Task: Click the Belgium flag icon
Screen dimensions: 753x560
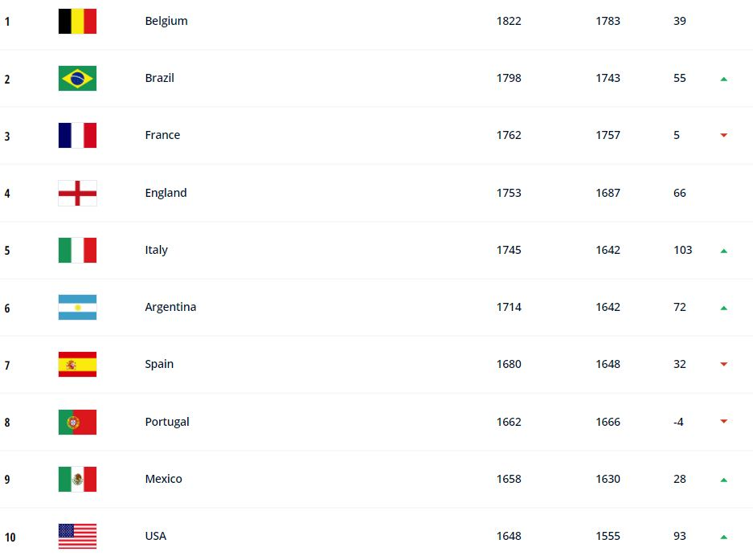Action: coord(77,21)
